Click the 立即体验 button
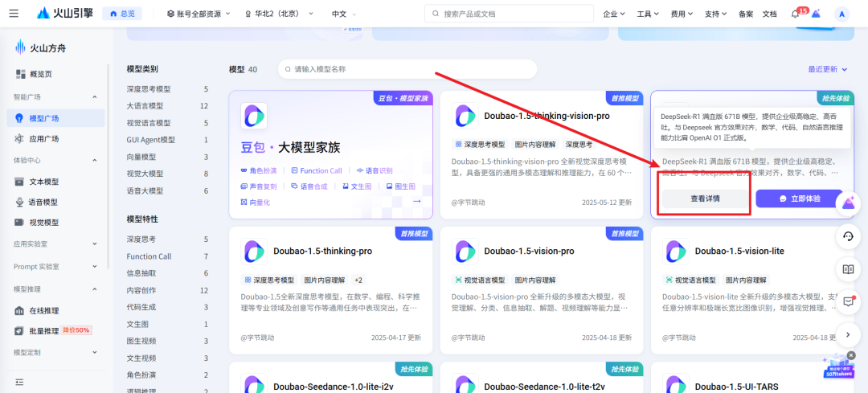This screenshot has width=868, height=393. [800, 199]
